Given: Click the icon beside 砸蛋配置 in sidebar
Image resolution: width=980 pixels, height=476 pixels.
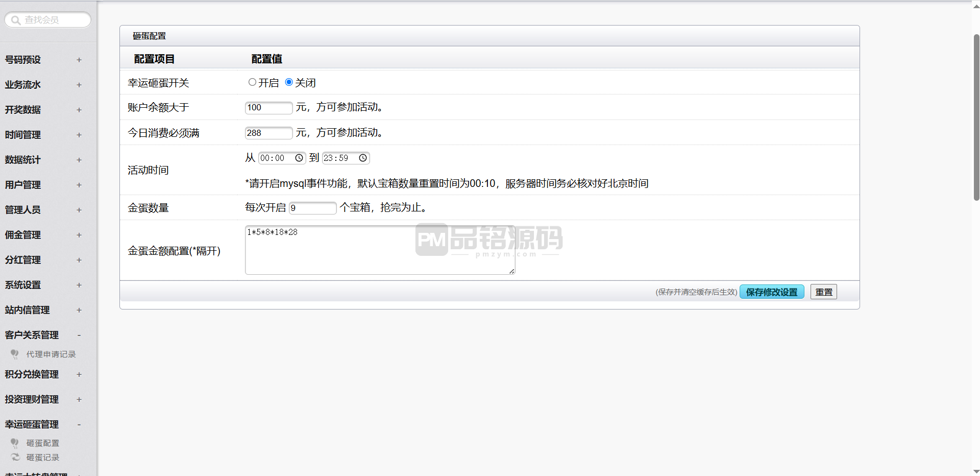Looking at the screenshot, I should pos(15,443).
